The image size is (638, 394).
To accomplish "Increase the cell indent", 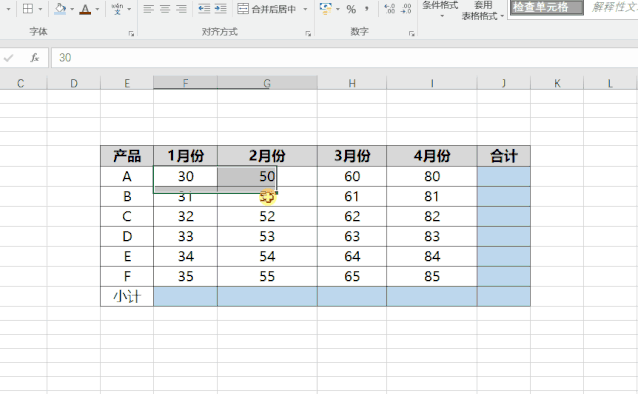I will [220, 9].
